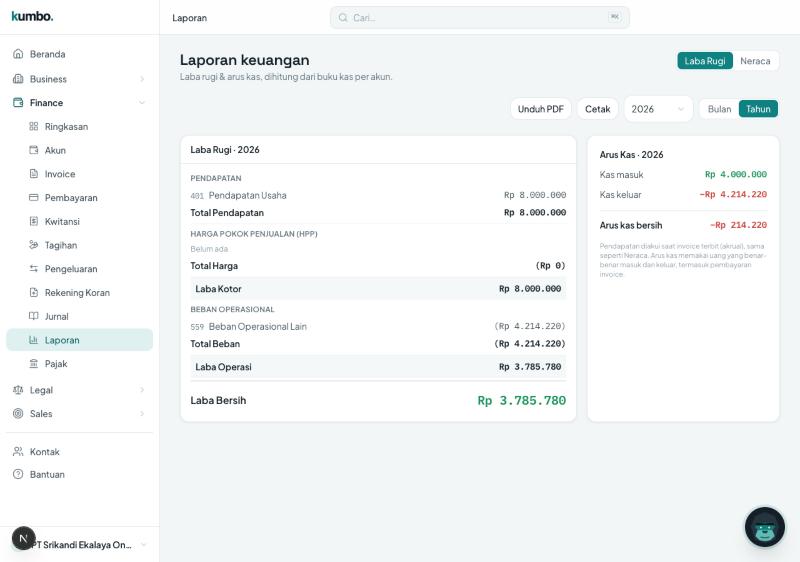Screen dimensions: 800x562
Task: Click the Cari search field
Action: click(480, 17)
